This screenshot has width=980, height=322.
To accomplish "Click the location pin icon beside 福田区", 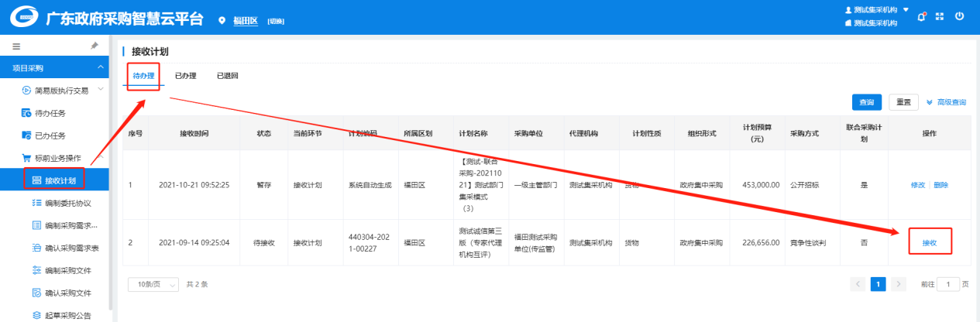I will (222, 20).
